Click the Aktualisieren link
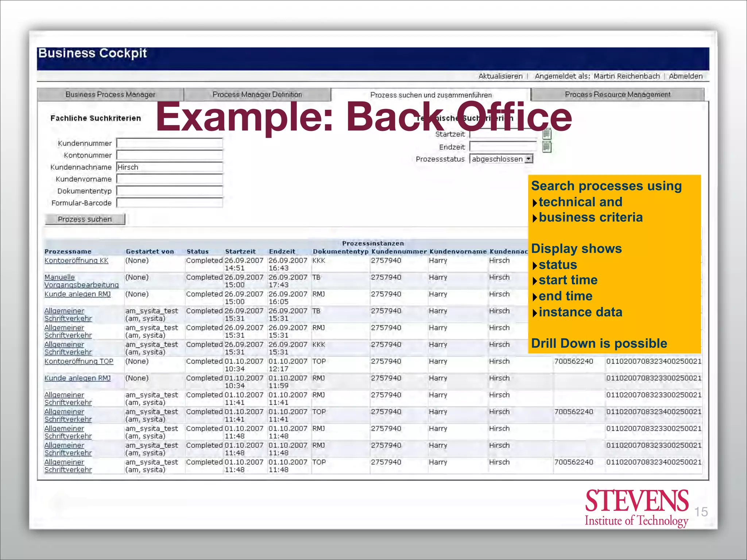This screenshot has height=560, width=747. [500, 76]
